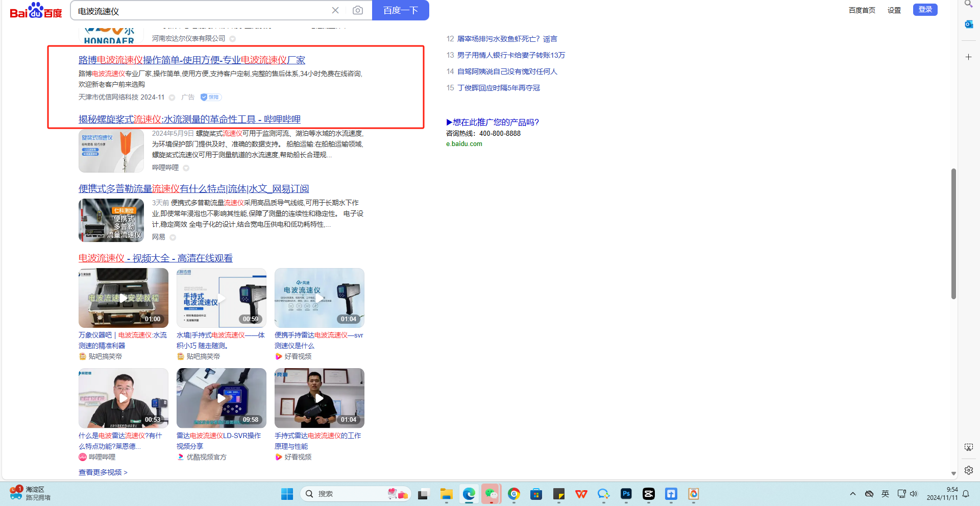980x506 pixels.
Task: Open hot search item 12 屠宰场排污水
Action: [507, 39]
